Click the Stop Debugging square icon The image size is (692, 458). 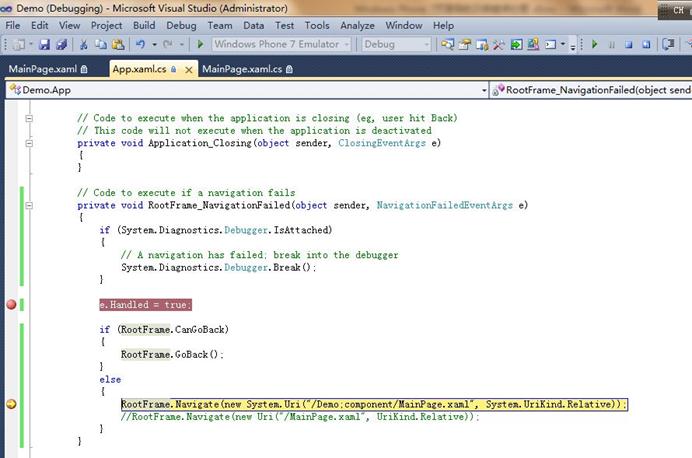629,44
